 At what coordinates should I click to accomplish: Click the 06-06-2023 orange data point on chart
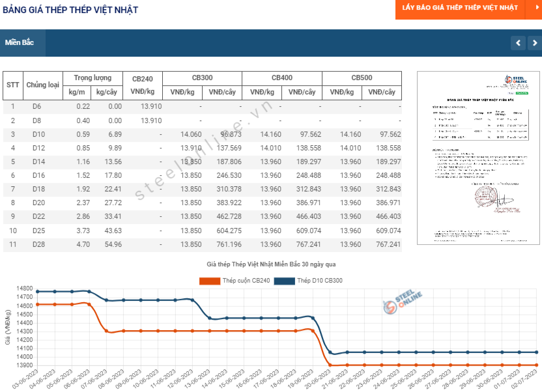click(89, 304)
